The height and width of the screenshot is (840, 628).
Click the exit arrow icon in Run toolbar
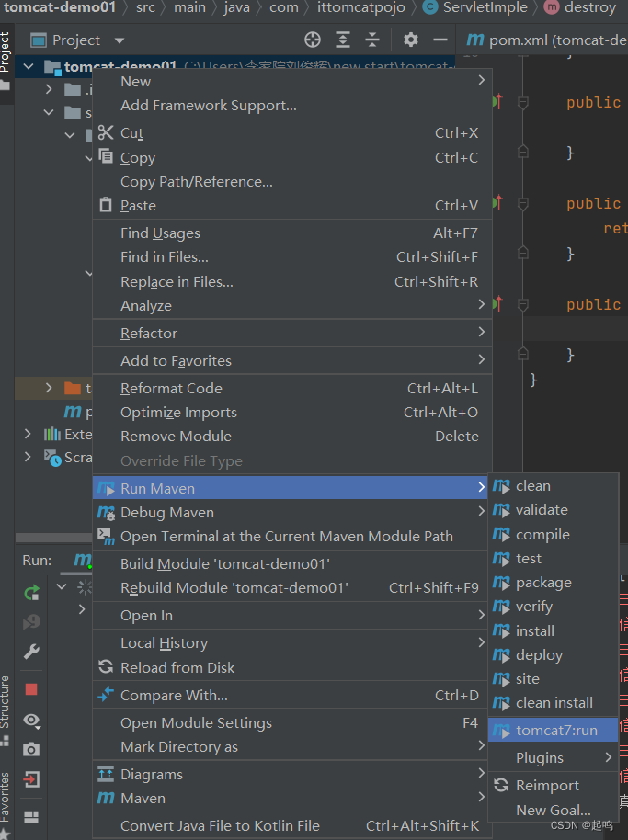click(31, 779)
